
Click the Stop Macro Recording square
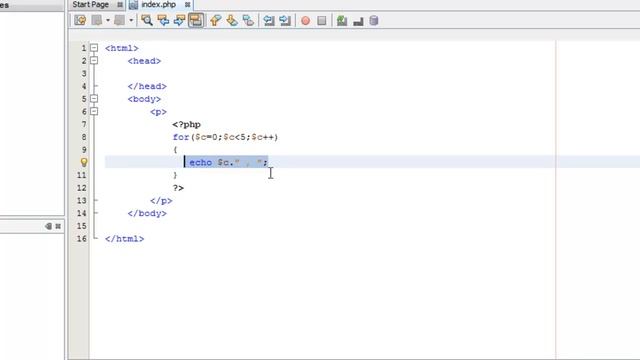(x=322, y=21)
